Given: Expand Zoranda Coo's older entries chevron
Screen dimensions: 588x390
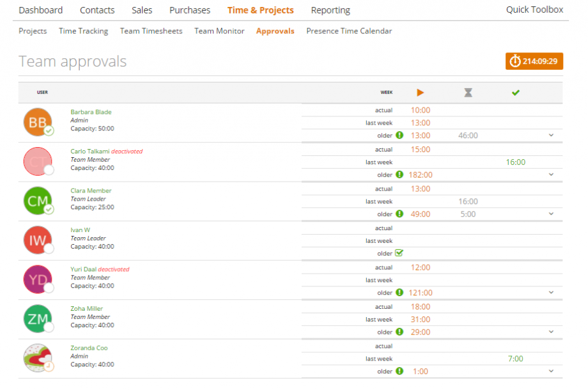Looking at the screenshot, I should 550,371.
